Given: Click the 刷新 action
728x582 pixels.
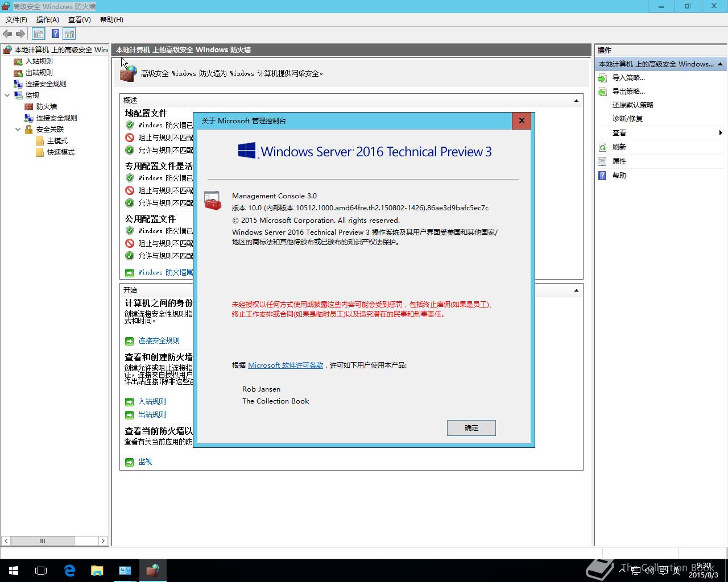Looking at the screenshot, I should [x=619, y=147].
